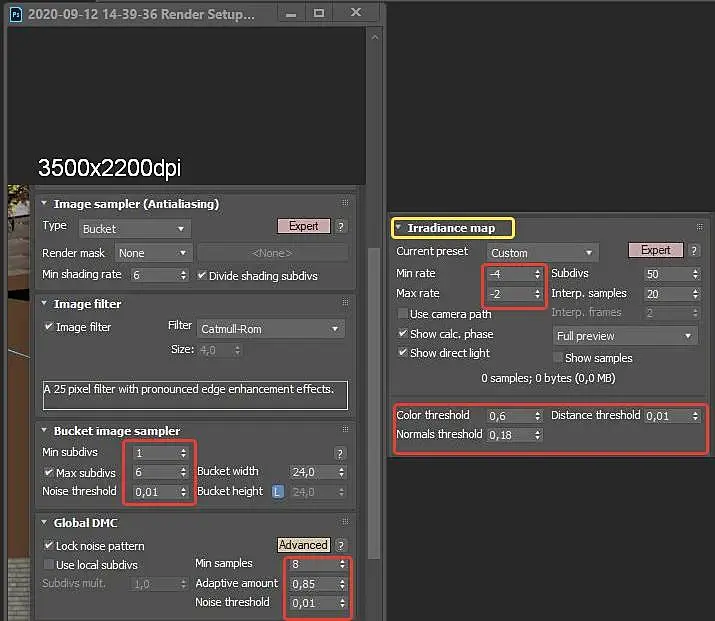Collapse the Bucket image sampler rollout

(x=44, y=430)
